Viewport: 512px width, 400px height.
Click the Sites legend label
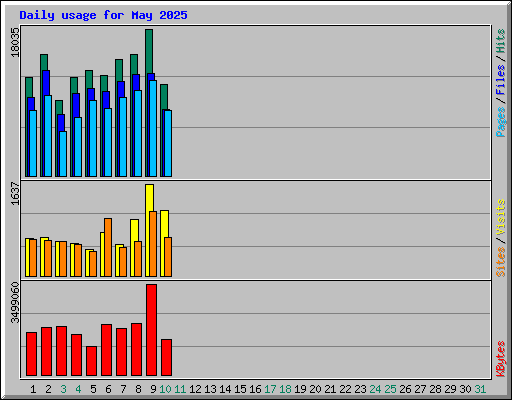[x=500, y=262]
